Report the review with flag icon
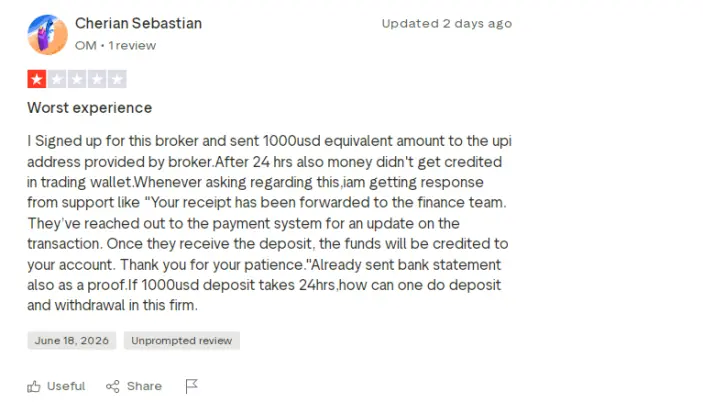Screen dimensions: 703x414 pos(191,386)
